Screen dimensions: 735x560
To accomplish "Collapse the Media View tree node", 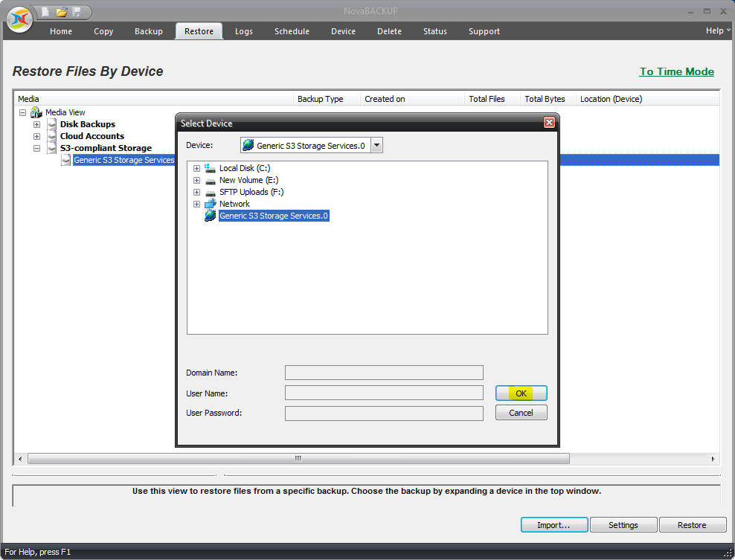I will tap(22, 112).
